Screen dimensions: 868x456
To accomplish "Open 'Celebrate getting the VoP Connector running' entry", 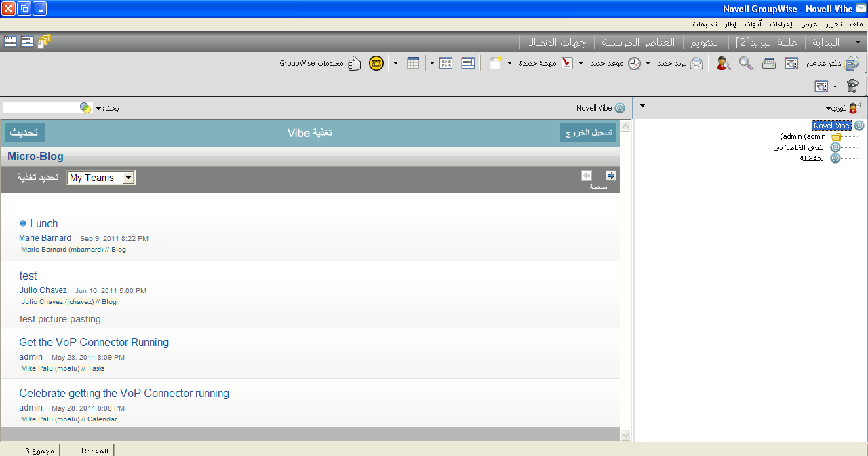I will tap(124, 393).
